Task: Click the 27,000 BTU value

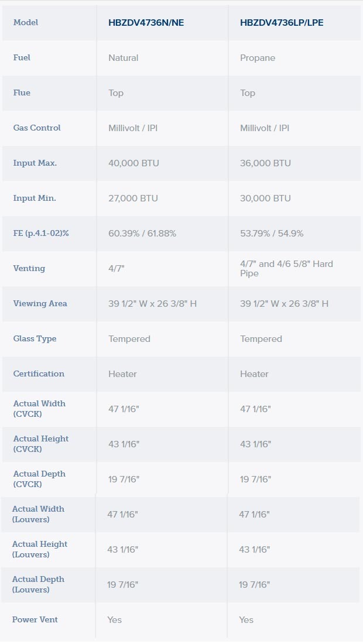Action: 133,198
